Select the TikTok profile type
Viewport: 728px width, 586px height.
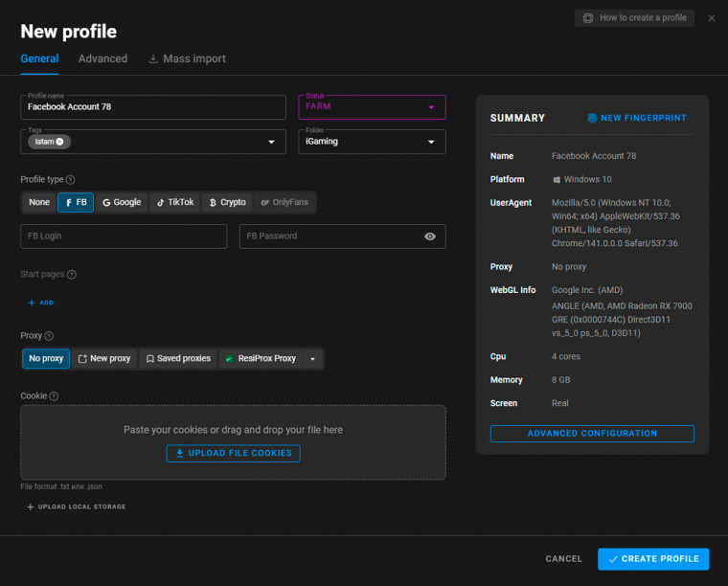pos(175,202)
